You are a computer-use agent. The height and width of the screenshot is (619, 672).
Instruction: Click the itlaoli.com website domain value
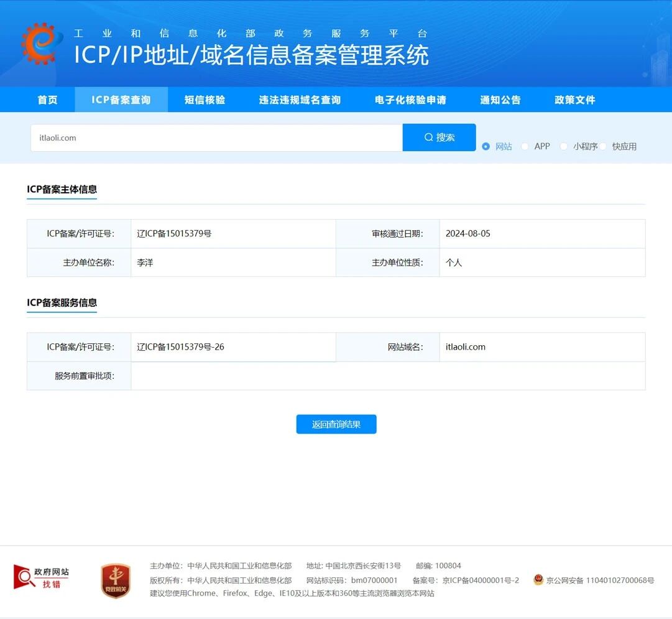tap(466, 347)
